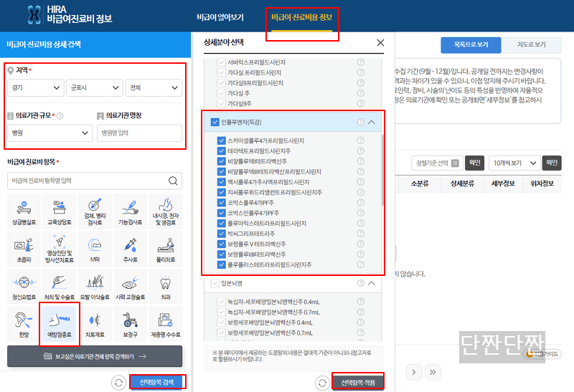Image resolution: width=574 pixels, height=392 pixels.
Task: Select the 정신요법료 category icon
Action: pyautogui.click(x=24, y=287)
